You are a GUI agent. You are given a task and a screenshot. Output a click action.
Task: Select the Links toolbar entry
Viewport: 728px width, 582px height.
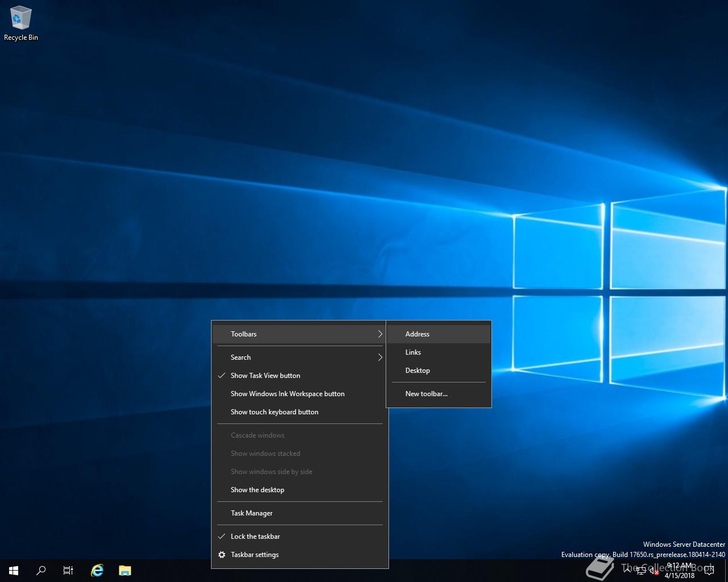pos(439,352)
